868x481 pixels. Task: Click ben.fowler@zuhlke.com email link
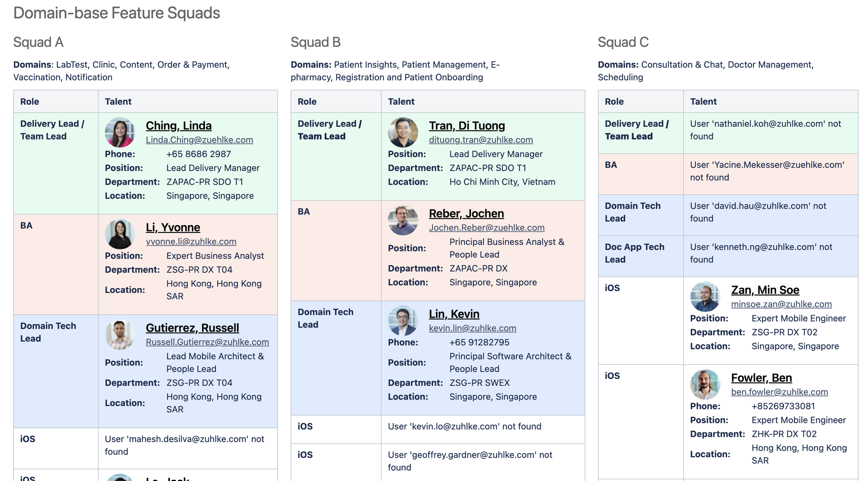(779, 392)
